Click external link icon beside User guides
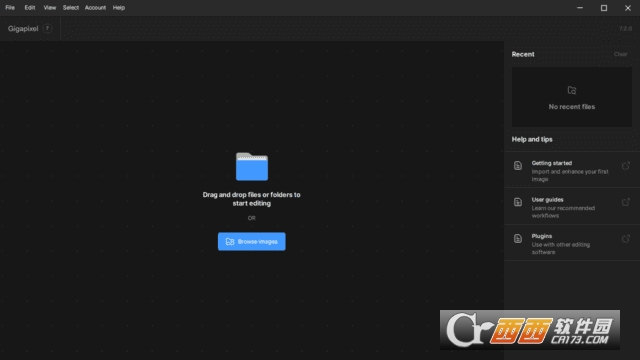640x360 pixels. [x=625, y=202]
